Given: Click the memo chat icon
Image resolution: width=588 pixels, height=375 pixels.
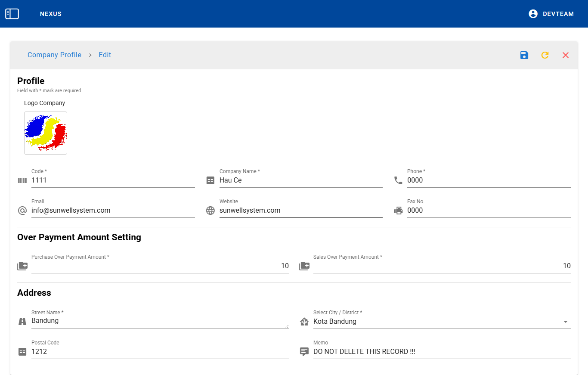Looking at the screenshot, I should (x=304, y=352).
